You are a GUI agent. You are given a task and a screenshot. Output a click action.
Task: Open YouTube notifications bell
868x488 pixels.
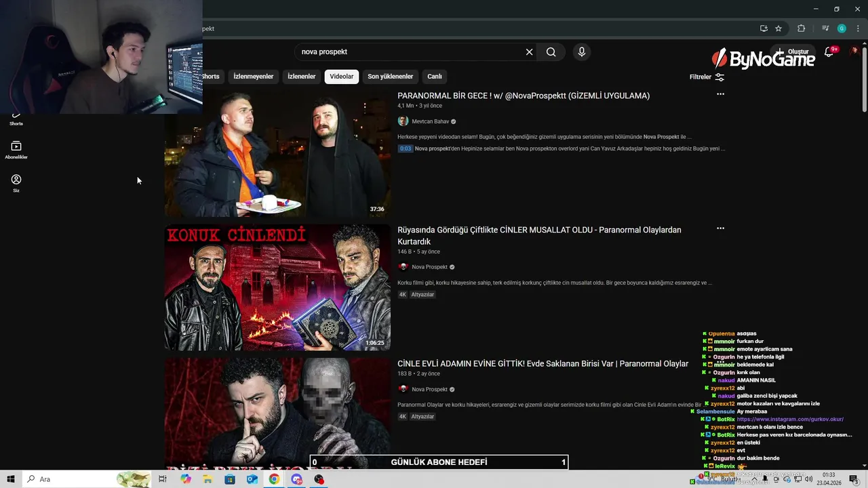click(x=829, y=52)
